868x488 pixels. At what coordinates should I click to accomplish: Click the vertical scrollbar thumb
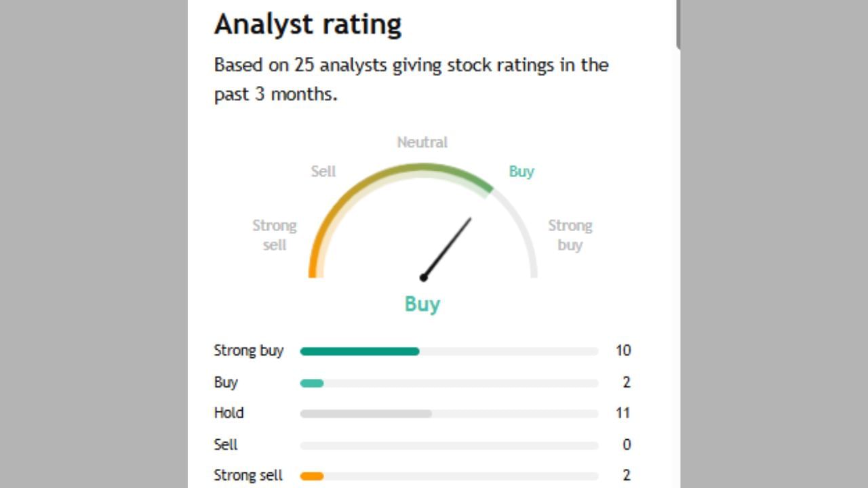point(678,24)
